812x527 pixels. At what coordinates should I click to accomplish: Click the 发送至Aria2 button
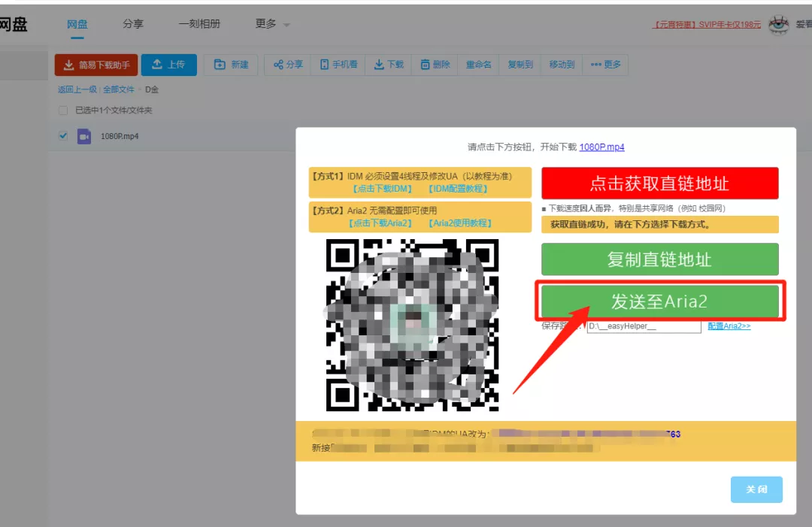click(660, 301)
